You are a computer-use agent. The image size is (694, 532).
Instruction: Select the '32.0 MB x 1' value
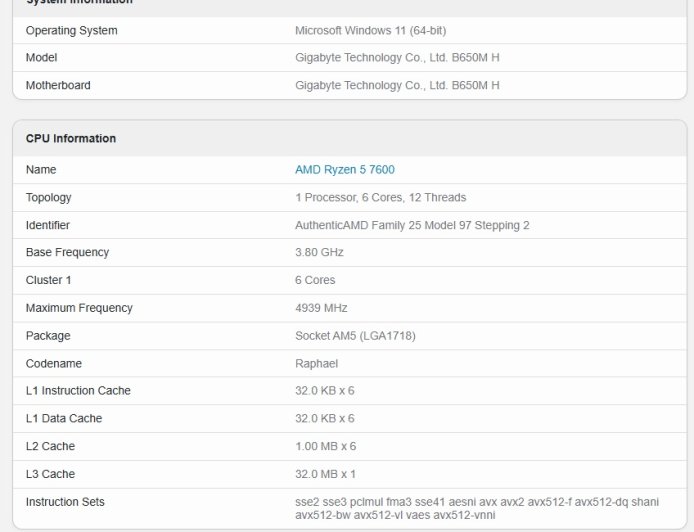pyautogui.click(x=325, y=474)
